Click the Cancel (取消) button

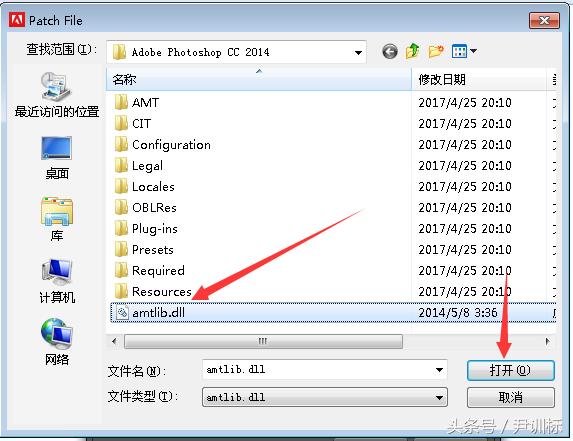511,398
